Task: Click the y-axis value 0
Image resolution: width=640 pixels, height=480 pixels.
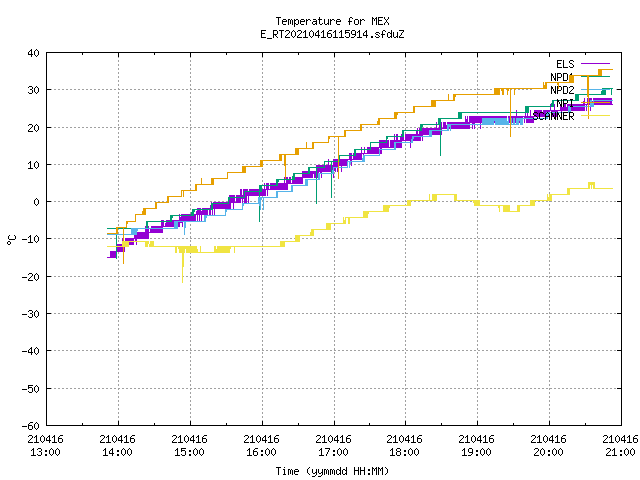Action: pyautogui.click(x=37, y=202)
